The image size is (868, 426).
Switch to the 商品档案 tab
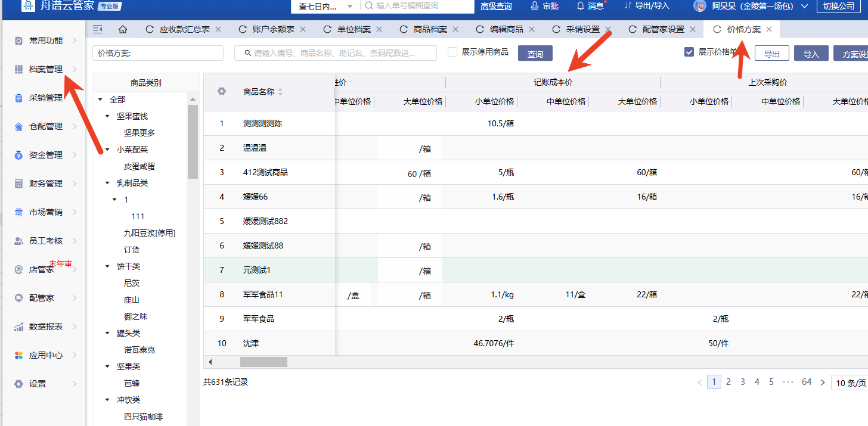pyautogui.click(x=421, y=29)
